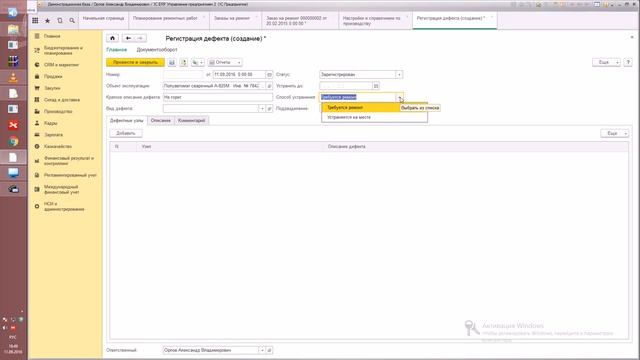Open calendar for Устранить до field

pos(376,86)
